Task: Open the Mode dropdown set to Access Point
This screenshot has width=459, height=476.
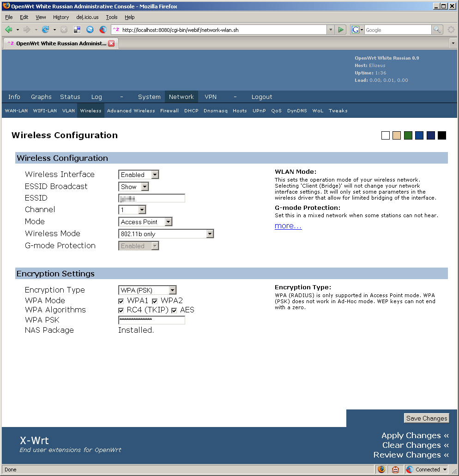Action: click(145, 222)
